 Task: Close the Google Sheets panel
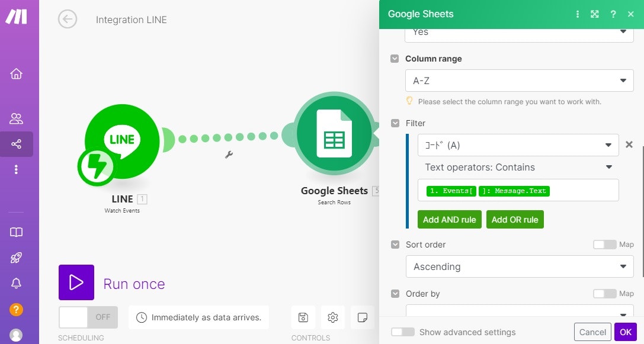[631, 14]
